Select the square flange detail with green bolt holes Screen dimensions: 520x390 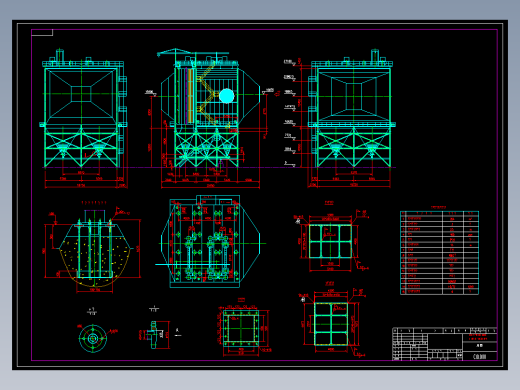[x=241, y=328]
